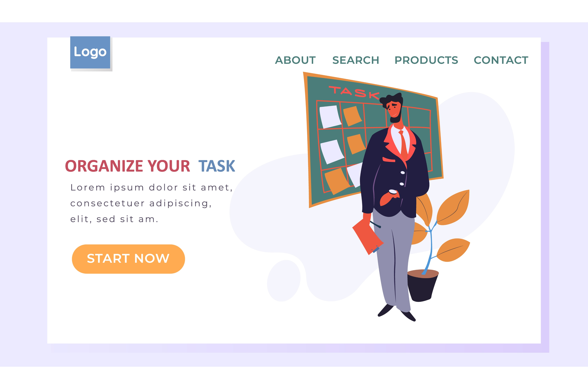Viewport: 588px width, 389px height.
Task: Click the small oval background blob
Action: click(x=284, y=281)
